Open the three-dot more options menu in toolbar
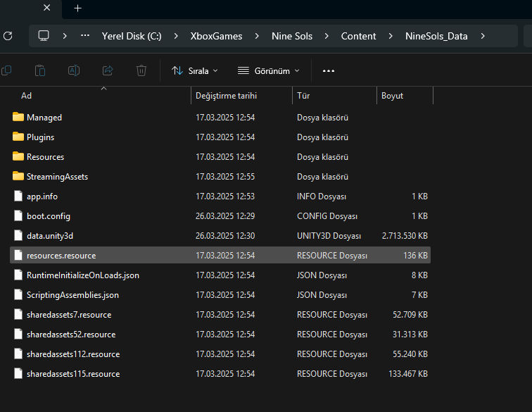The height and width of the screenshot is (412, 532). [x=329, y=70]
